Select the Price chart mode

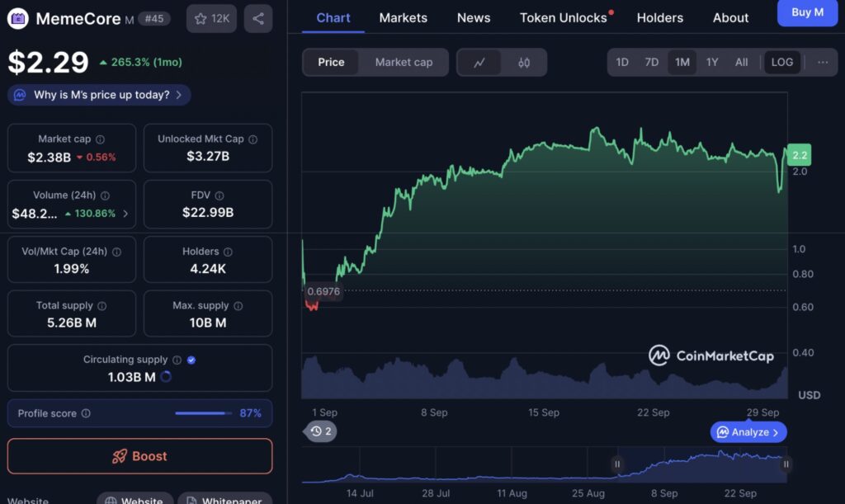point(331,63)
